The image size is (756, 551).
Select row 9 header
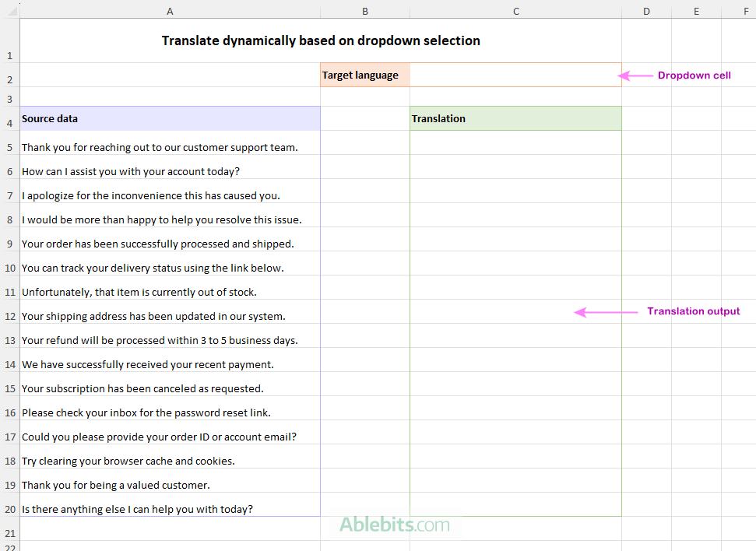pyautogui.click(x=9, y=239)
